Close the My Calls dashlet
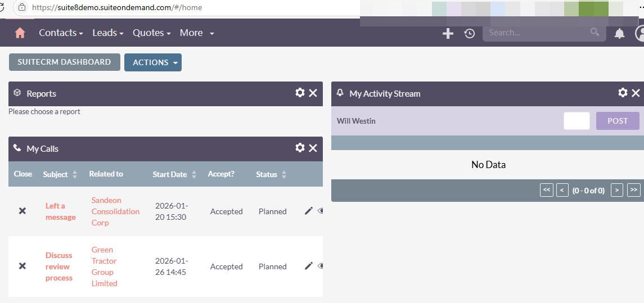644x303 pixels. 313,148
